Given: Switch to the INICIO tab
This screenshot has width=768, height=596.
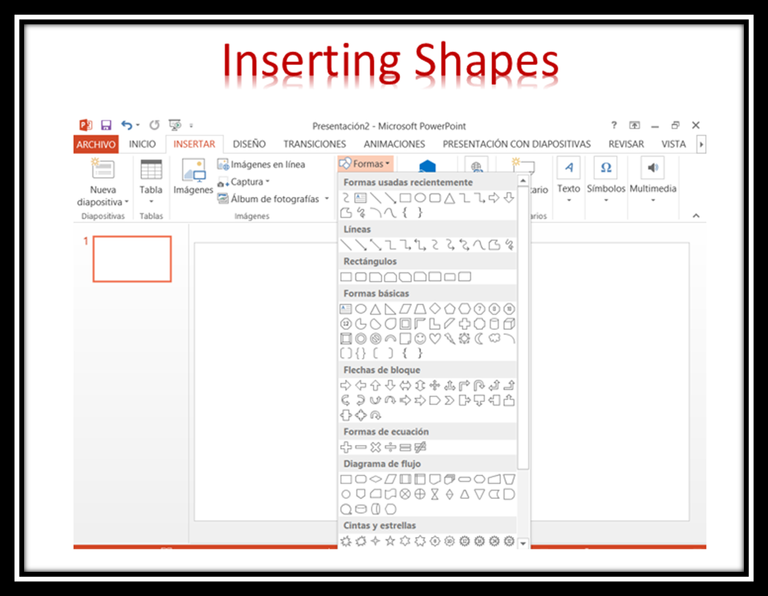Looking at the screenshot, I should point(142,144).
